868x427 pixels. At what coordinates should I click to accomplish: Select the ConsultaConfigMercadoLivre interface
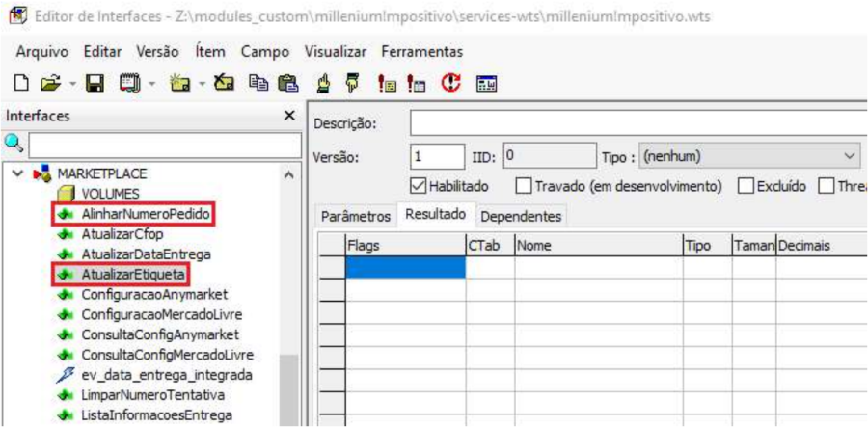[x=168, y=355]
